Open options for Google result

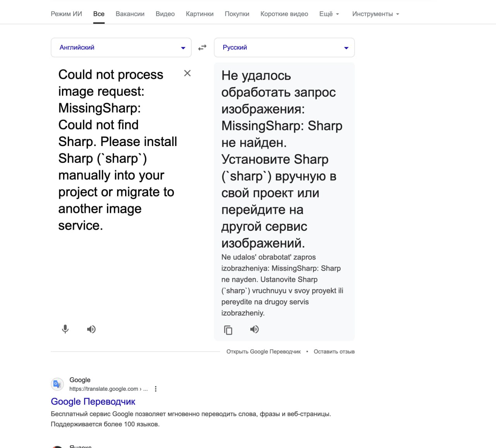[x=156, y=389]
